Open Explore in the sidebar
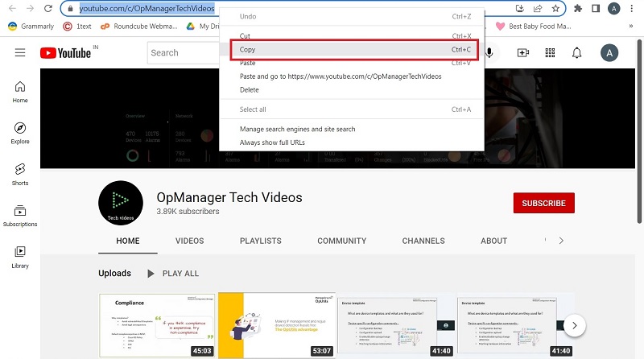Image resolution: width=644 pixels, height=359 pixels. coord(20,133)
